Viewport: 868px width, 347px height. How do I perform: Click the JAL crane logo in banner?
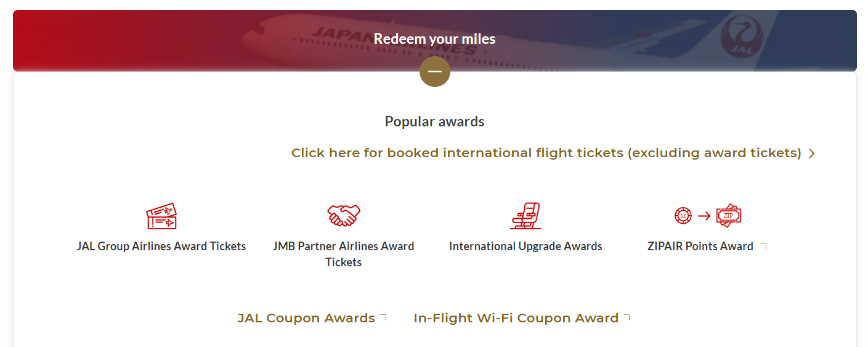click(x=742, y=37)
